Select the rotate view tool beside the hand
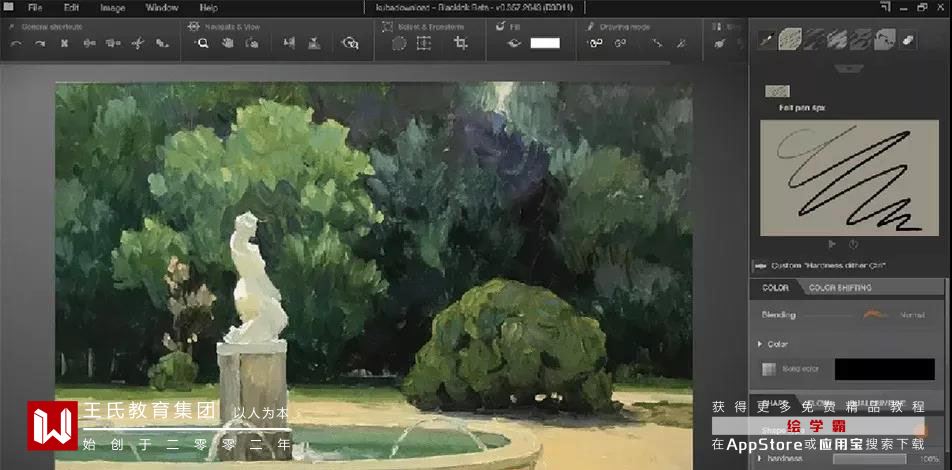 [x=252, y=44]
